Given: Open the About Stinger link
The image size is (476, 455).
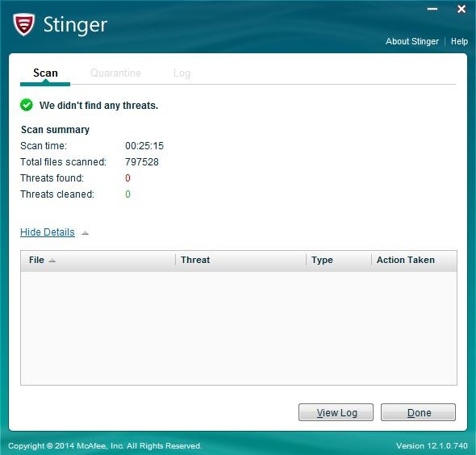Looking at the screenshot, I should pos(412,41).
